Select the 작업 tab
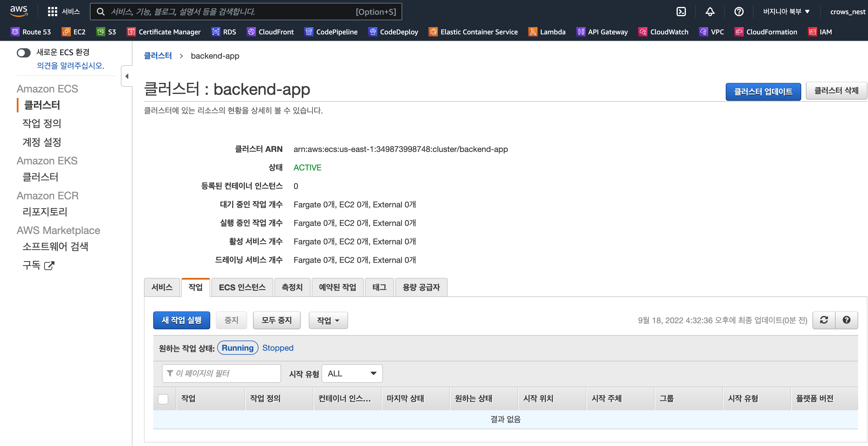The image size is (868, 446). [x=195, y=287]
